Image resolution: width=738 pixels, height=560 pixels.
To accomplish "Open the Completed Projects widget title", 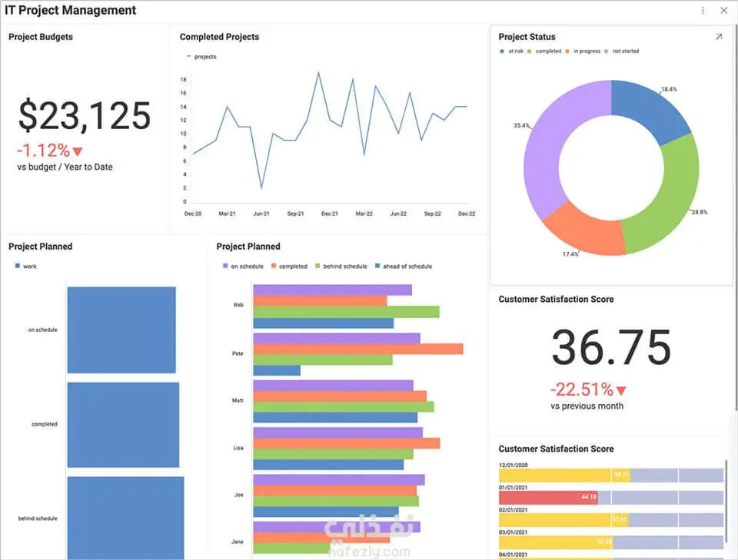I will point(219,37).
